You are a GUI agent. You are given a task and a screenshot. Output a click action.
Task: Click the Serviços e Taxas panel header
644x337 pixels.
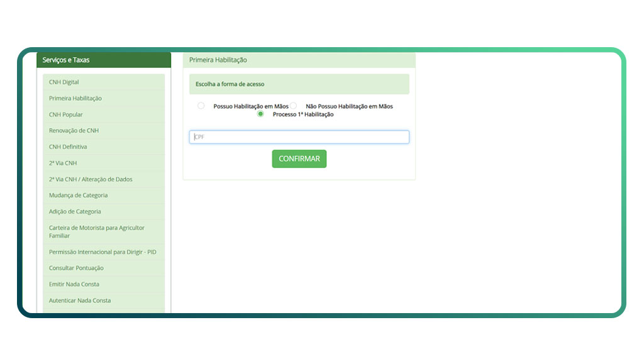click(x=104, y=60)
